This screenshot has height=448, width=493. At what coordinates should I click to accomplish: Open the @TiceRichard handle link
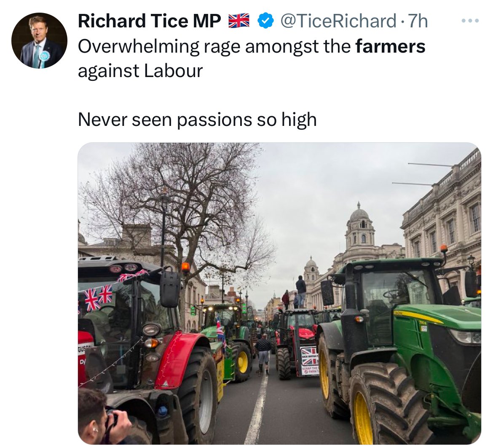click(x=338, y=21)
